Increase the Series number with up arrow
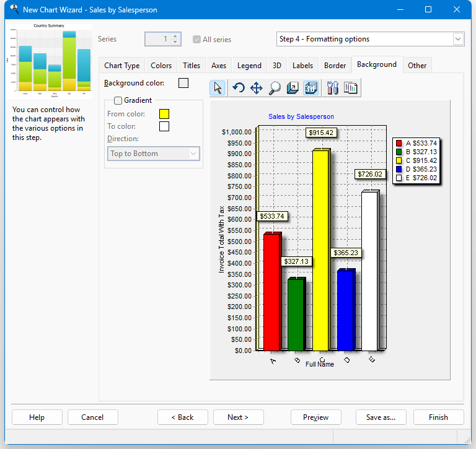The image size is (476, 449). pyautogui.click(x=175, y=35)
